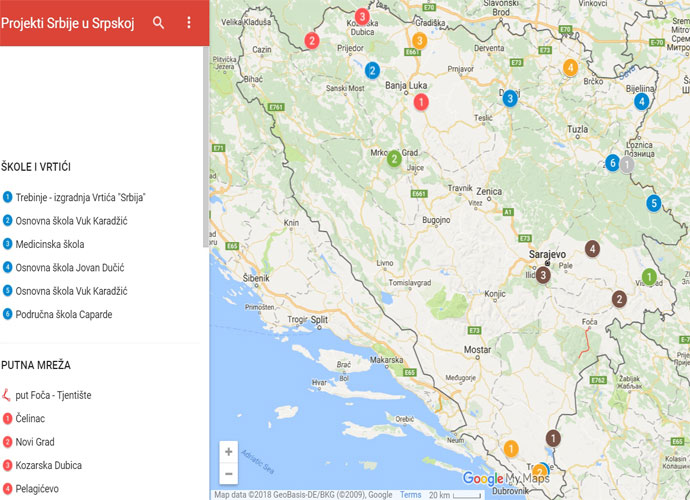
Task: Zoom in the map with plus button
Action: [229, 451]
